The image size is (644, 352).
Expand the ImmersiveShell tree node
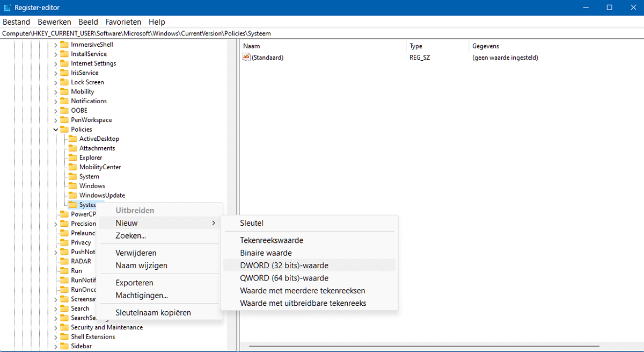point(56,45)
